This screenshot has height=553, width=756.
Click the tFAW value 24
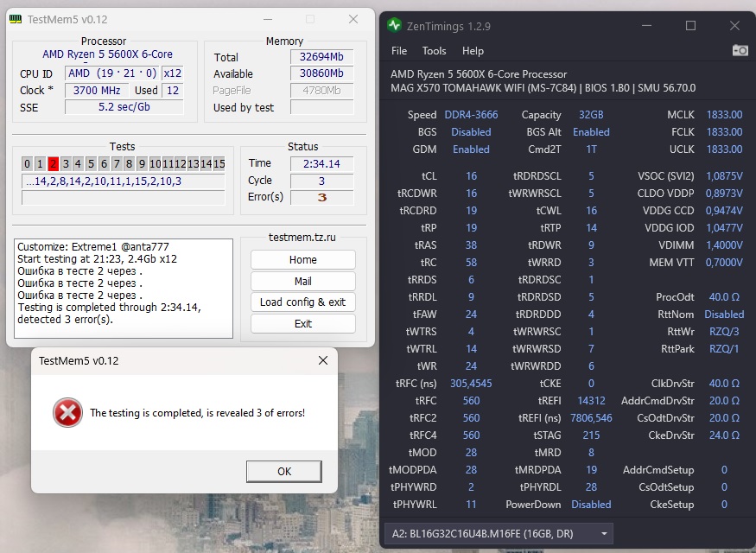[471, 315]
